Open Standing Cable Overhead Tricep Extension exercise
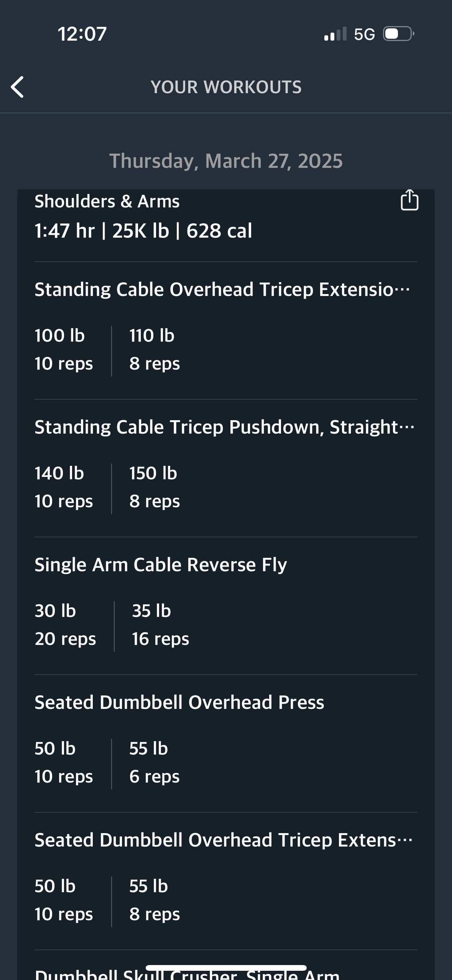The height and width of the screenshot is (980, 452). (222, 289)
